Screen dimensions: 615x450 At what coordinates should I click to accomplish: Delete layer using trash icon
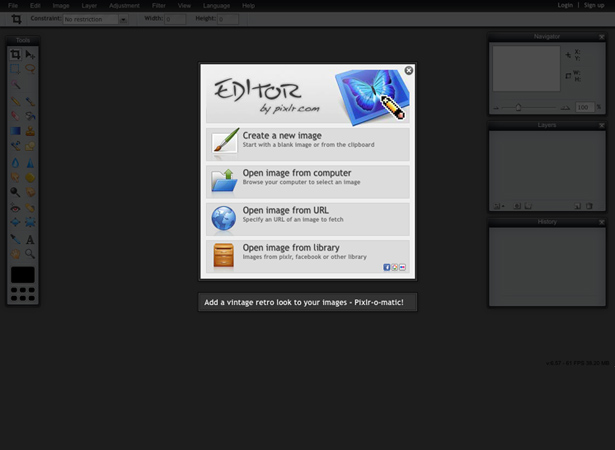tap(589, 206)
